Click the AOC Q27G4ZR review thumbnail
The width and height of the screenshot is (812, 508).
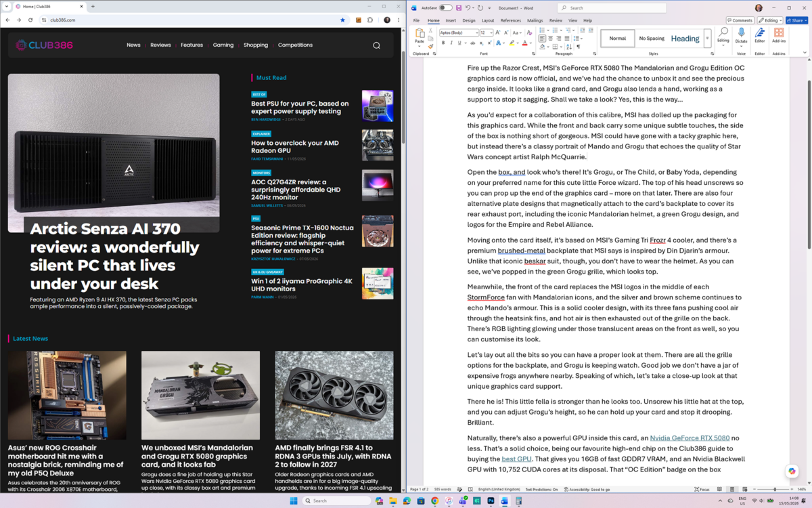[378, 185]
